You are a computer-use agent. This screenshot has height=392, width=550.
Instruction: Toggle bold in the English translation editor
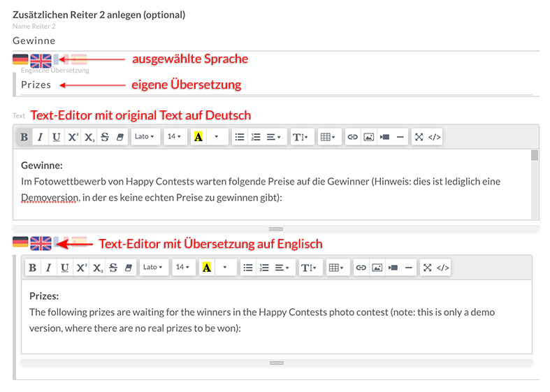point(33,268)
